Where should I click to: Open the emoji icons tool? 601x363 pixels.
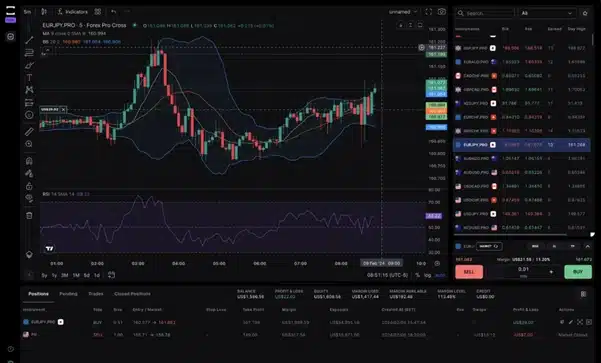pos(29,115)
